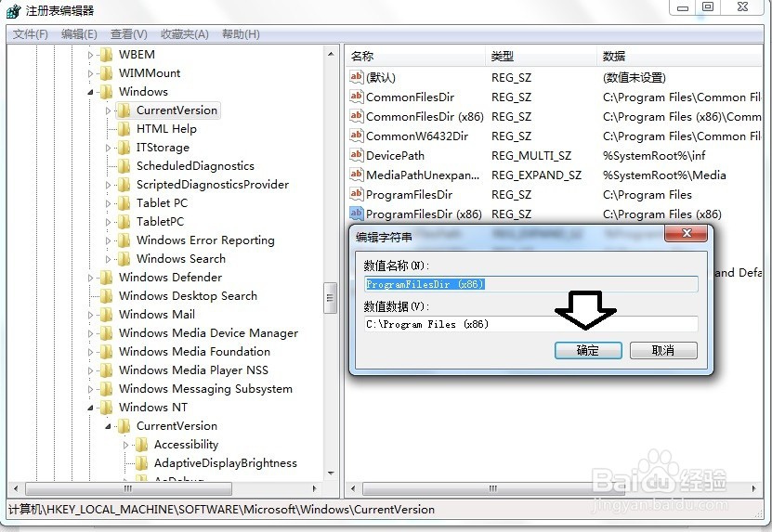Viewport: 772px width, 532px height.
Task: Select CurrentVersion under Windows key
Action: (177, 110)
